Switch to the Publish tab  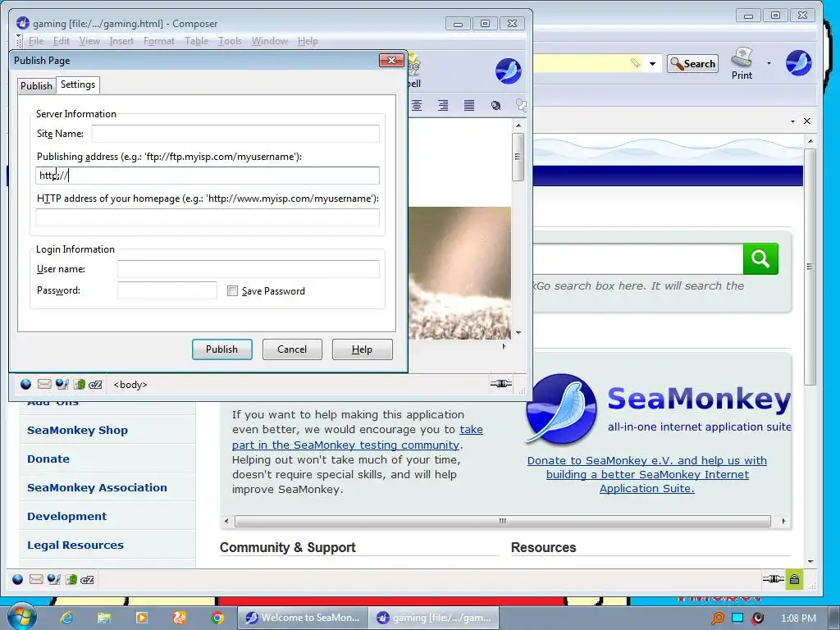36,85
